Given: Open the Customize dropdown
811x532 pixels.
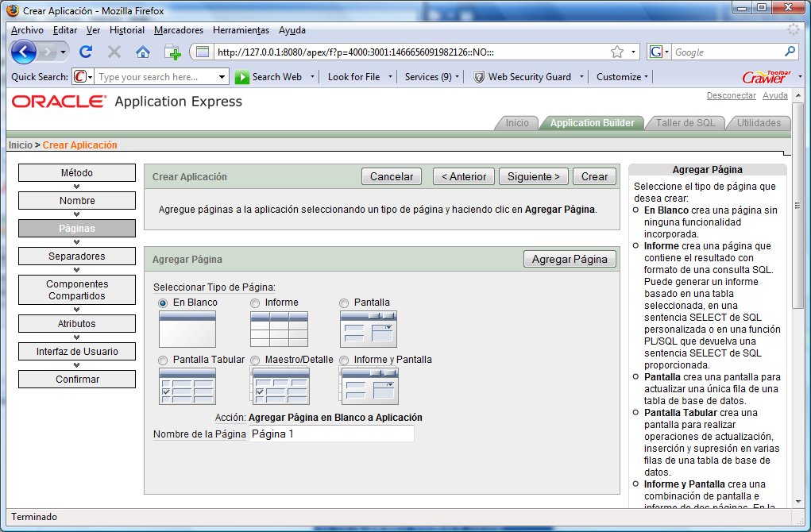Looking at the screenshot, I should 622,76.
